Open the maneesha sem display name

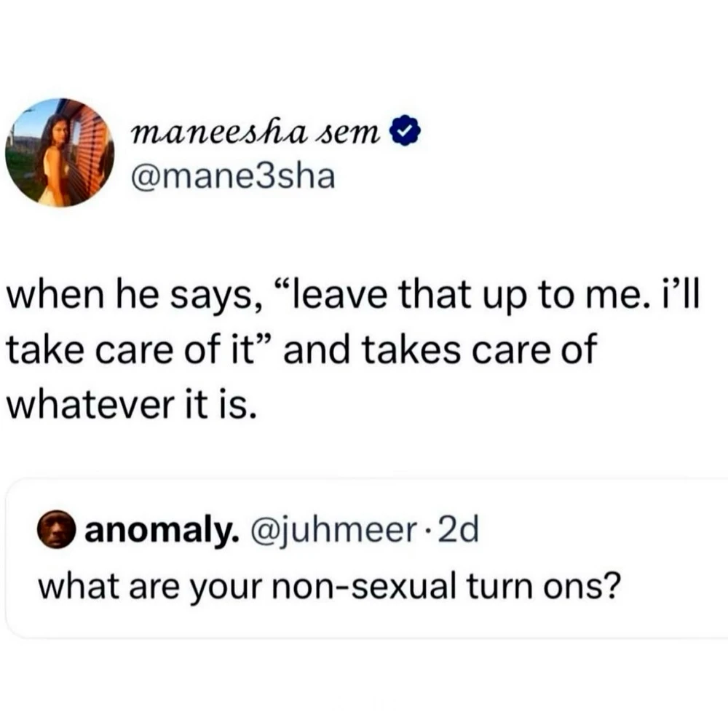tap(257, 135)
